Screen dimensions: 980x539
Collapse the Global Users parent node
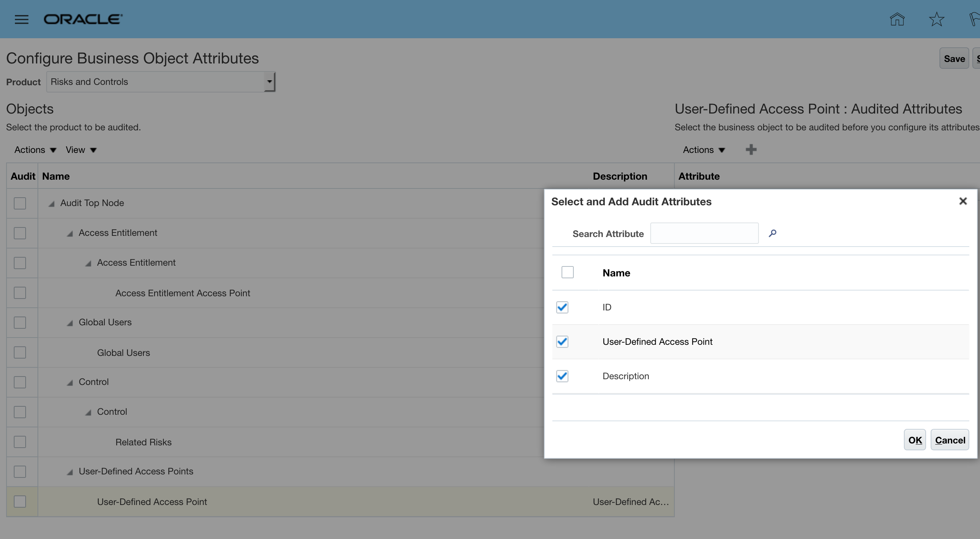tap(70, 323)
